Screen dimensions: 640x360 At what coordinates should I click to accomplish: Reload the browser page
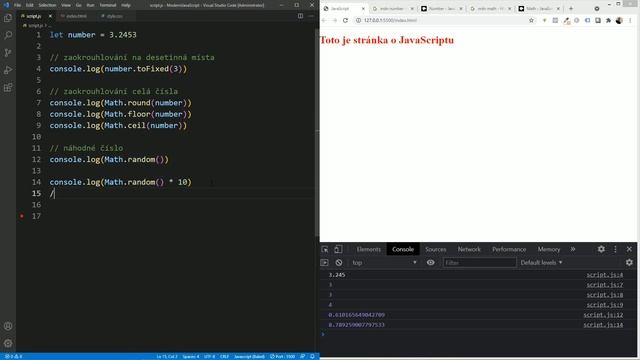pyautogui.click(x=345, y=20)
